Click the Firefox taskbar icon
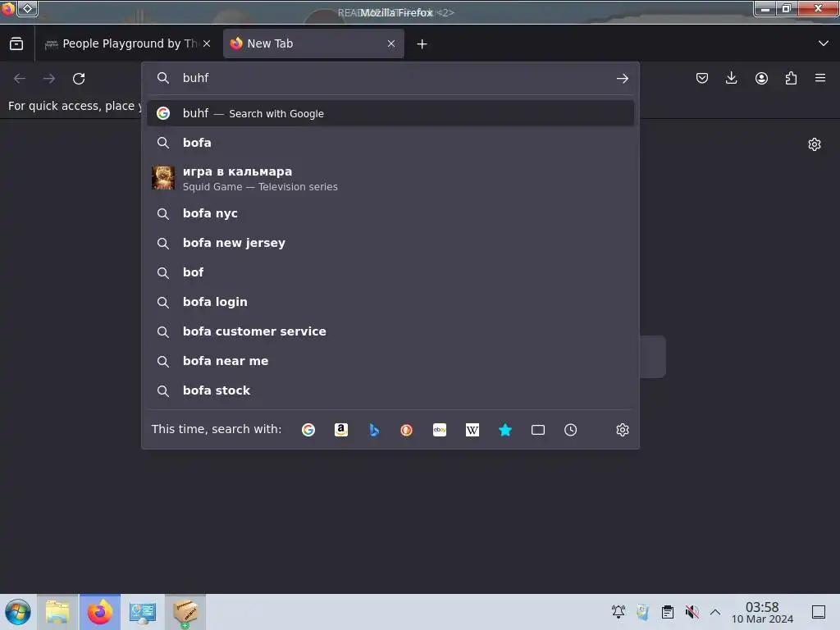The width and height of the screenshot is (840, 630). pyautogui.click(x=100, y=612)
